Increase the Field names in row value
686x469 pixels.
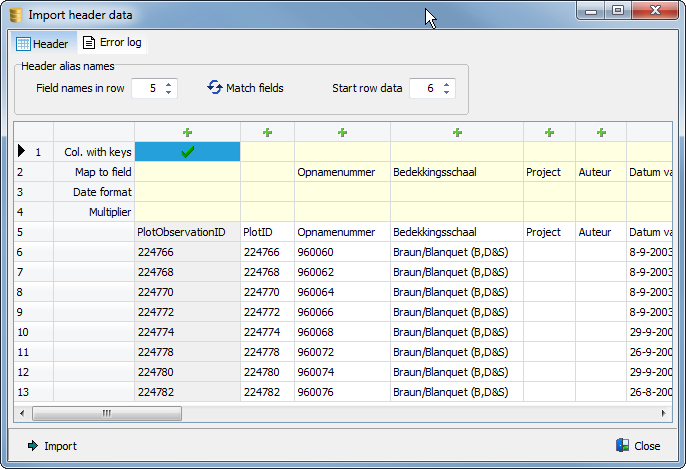click(x=168, y=83)
